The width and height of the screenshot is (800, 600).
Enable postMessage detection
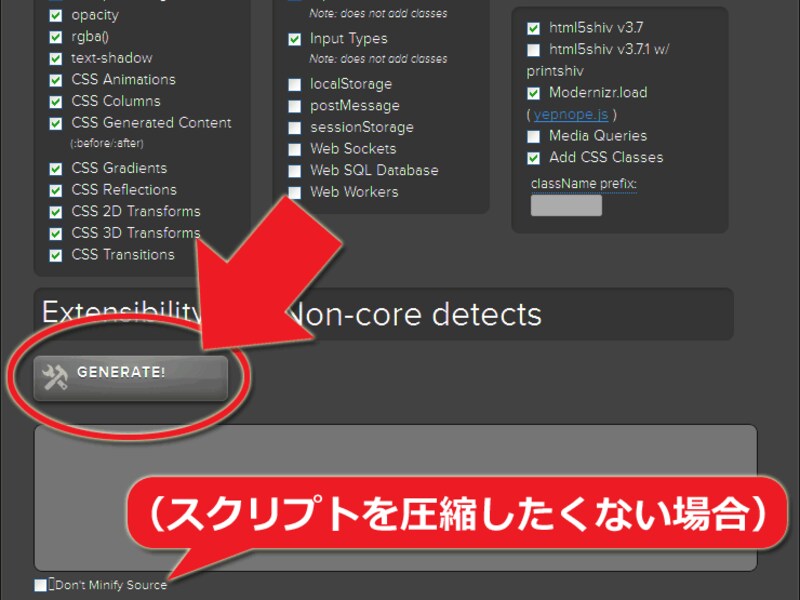click(295, 106)
